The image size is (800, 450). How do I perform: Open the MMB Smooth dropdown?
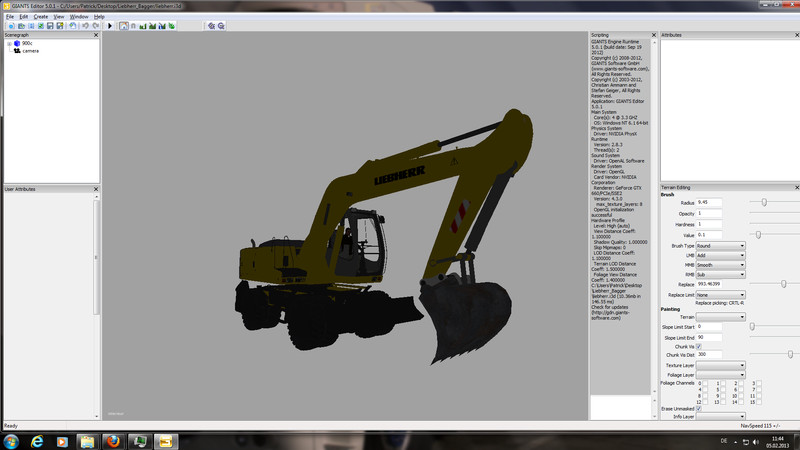click(x=720, y=265)
